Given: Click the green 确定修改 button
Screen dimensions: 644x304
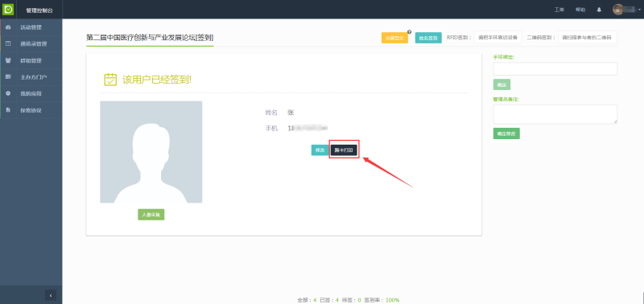Looking at the screenshot, I should pyautogui.click(x=506, y=134).
